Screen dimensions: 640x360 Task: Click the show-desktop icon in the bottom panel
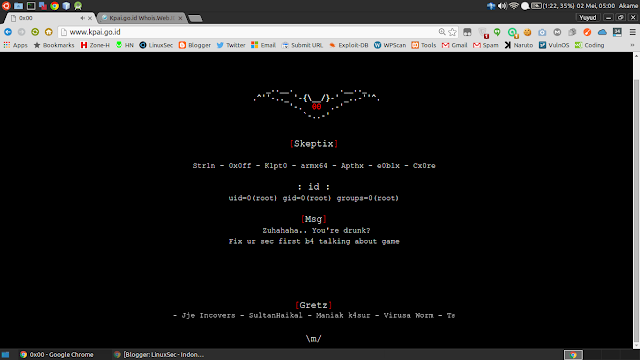coord(5,355)
